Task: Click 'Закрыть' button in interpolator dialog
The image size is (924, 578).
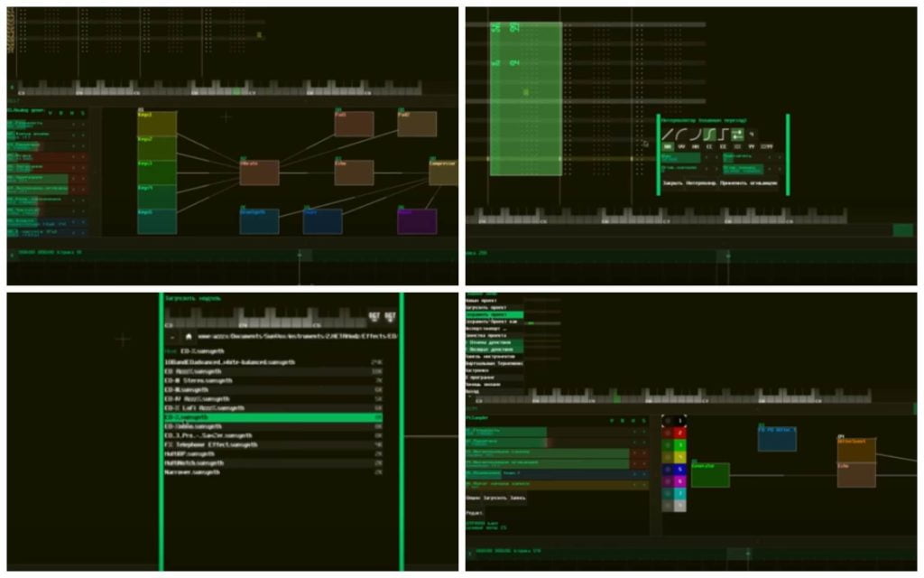Action: click(673, 183)
